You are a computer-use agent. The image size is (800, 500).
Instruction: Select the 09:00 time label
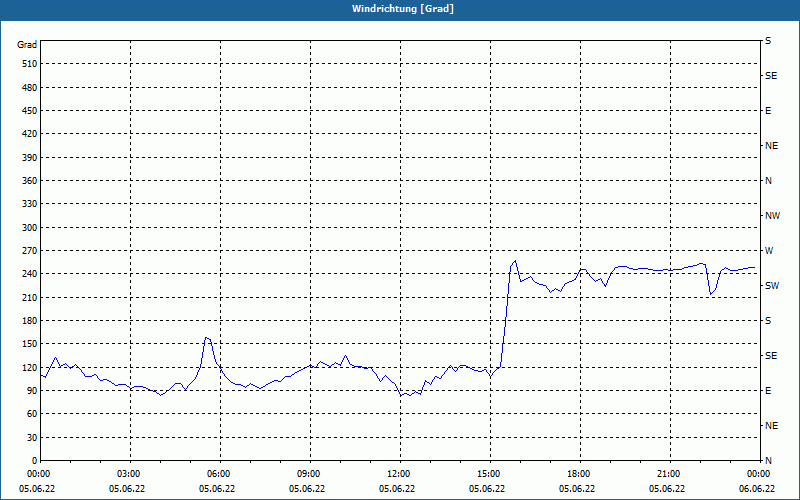click(309, 474)
